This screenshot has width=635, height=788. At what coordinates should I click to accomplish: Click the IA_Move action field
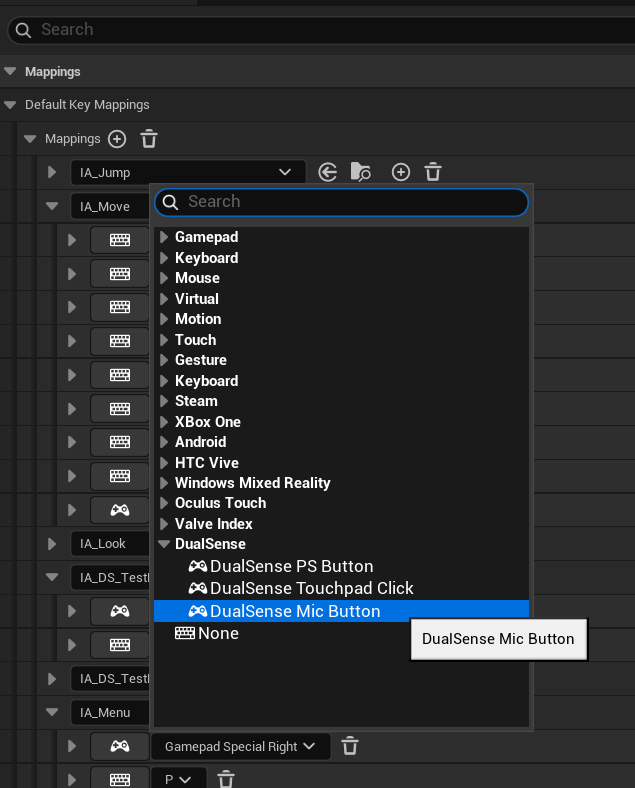(x=110, y=207)
